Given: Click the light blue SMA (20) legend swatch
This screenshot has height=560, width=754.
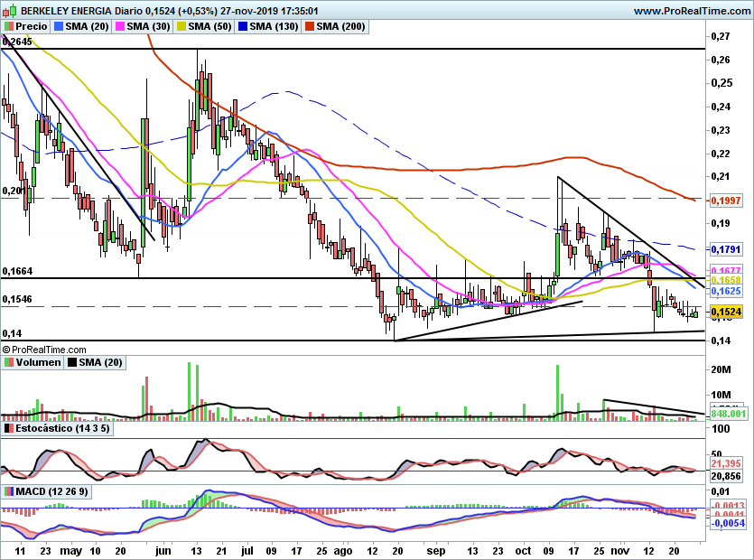Looking at the screenshot, I should point(59,27).
